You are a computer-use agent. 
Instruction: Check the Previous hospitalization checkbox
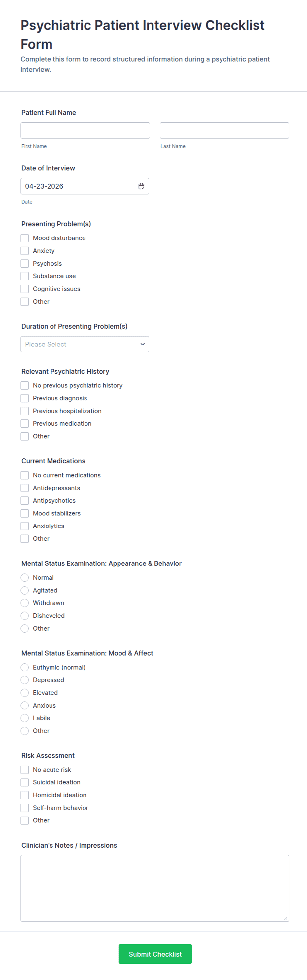click(24, 411)
